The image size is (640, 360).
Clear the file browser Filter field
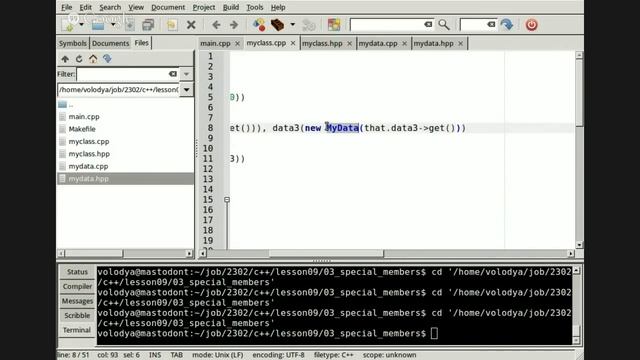[x=173, y=74]
